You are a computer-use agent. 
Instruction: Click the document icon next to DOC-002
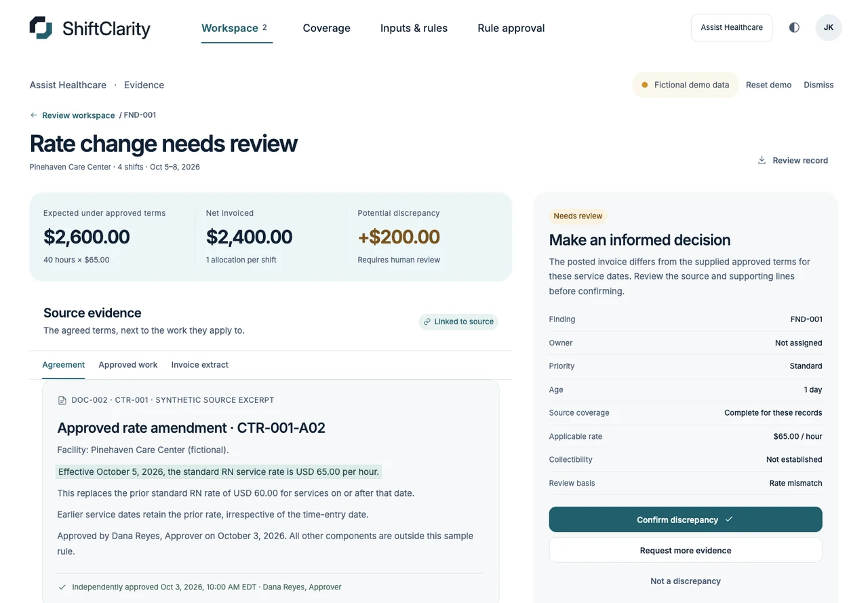(x=62, y=400)
